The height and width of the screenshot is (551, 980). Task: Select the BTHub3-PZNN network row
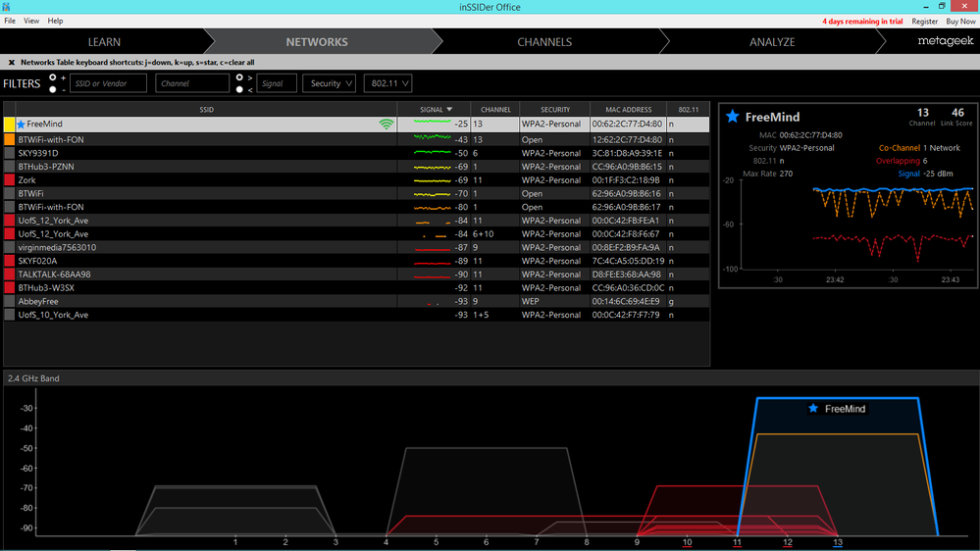point(356,167)
